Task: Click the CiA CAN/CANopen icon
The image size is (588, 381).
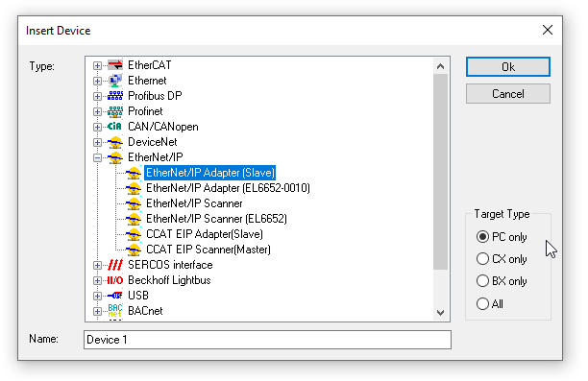Action: (115, 127)
